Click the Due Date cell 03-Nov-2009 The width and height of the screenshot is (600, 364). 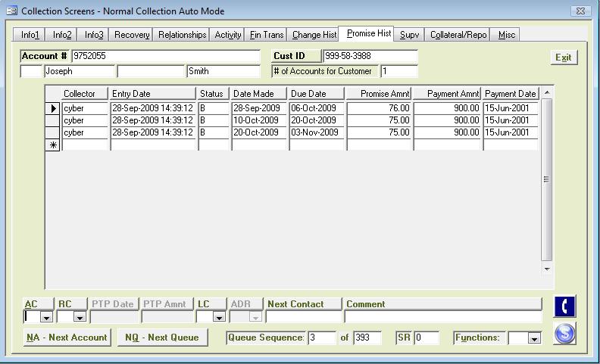317,132
